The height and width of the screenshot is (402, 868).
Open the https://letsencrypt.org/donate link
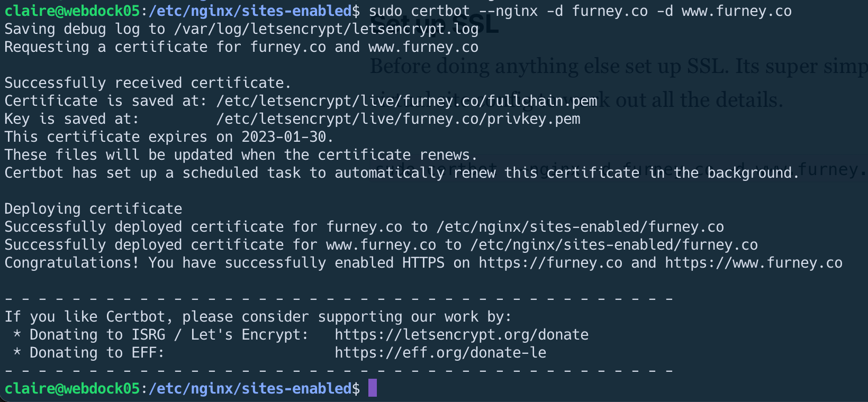pos(461,335)
